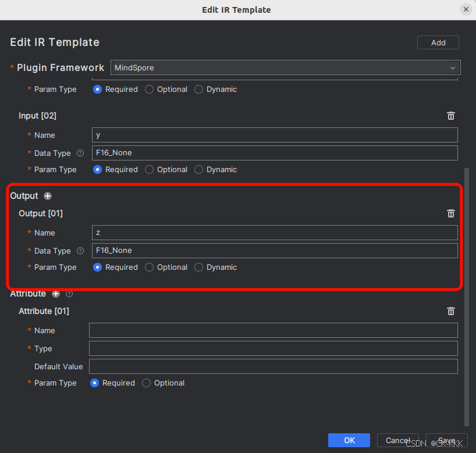Set Output [01] Param Type to Dynamic
This screenshot has width=476, height=453.
(199, 267)
